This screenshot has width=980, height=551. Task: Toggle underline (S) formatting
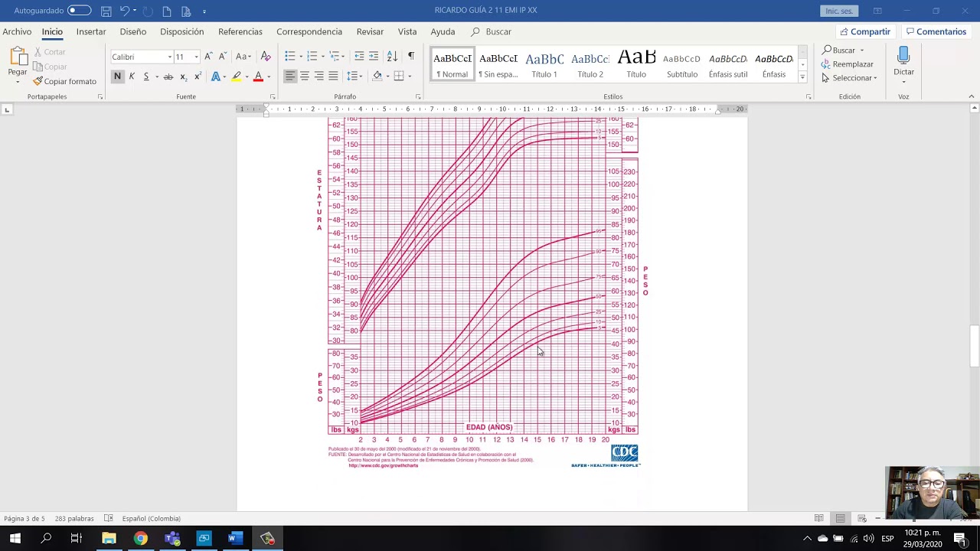click(x=145, y=77)
